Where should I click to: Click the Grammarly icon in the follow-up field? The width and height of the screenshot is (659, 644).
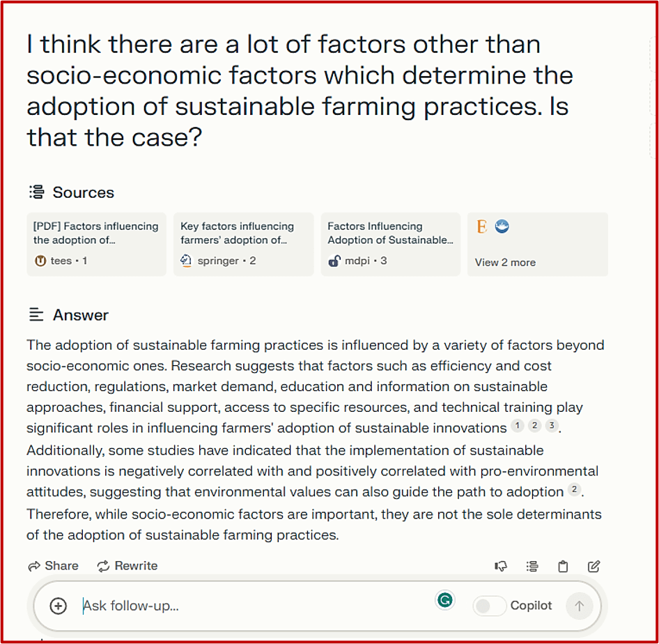[x=445, y=599]
